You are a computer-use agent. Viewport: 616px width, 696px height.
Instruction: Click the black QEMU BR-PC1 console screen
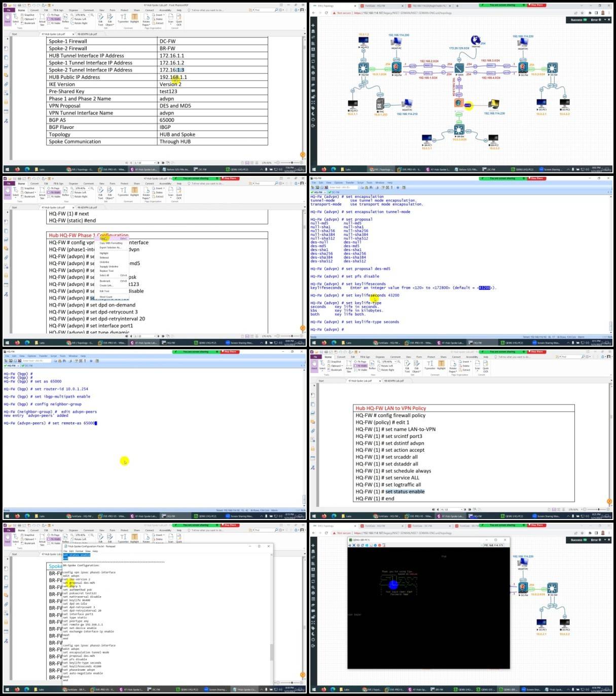pyautogui.click(x=428, y=608)
